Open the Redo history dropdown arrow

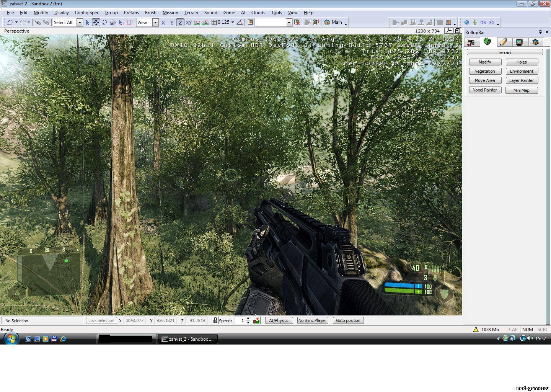29,23
